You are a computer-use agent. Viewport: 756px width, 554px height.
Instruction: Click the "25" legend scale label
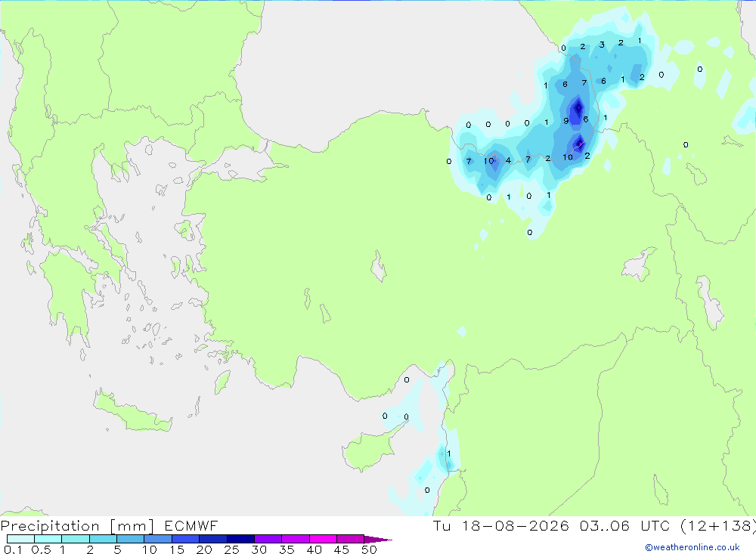pos(231,549)
